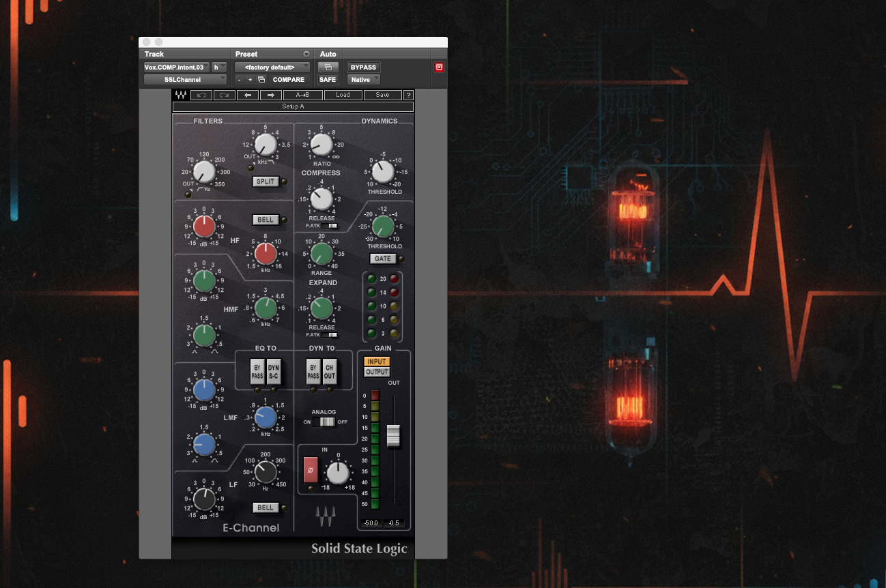Click the COMPARE button
This screenshot has width=886, height=588.
coord(288,79)
